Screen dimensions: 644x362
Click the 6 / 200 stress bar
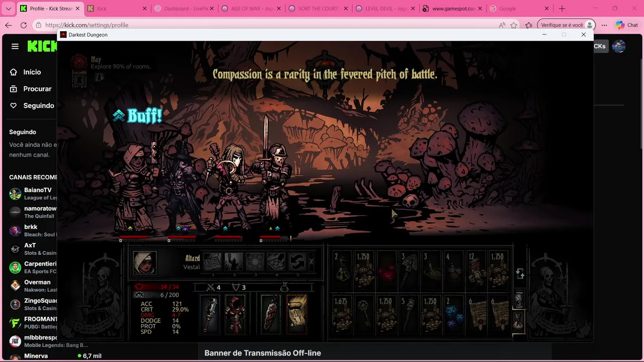click(x=158, y=295)
